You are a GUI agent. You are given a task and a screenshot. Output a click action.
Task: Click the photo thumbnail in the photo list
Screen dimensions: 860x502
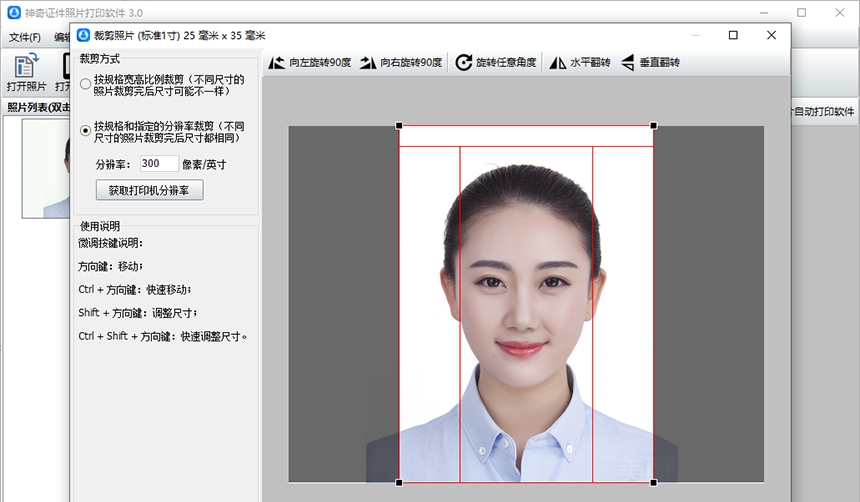click(47, 170)
